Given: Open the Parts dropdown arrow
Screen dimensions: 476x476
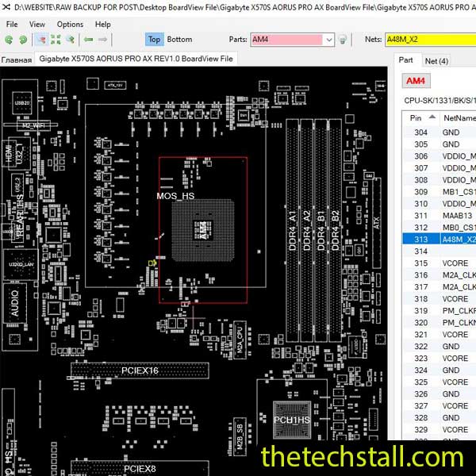Looking at the screenshot, I should (x=328, y=40).
